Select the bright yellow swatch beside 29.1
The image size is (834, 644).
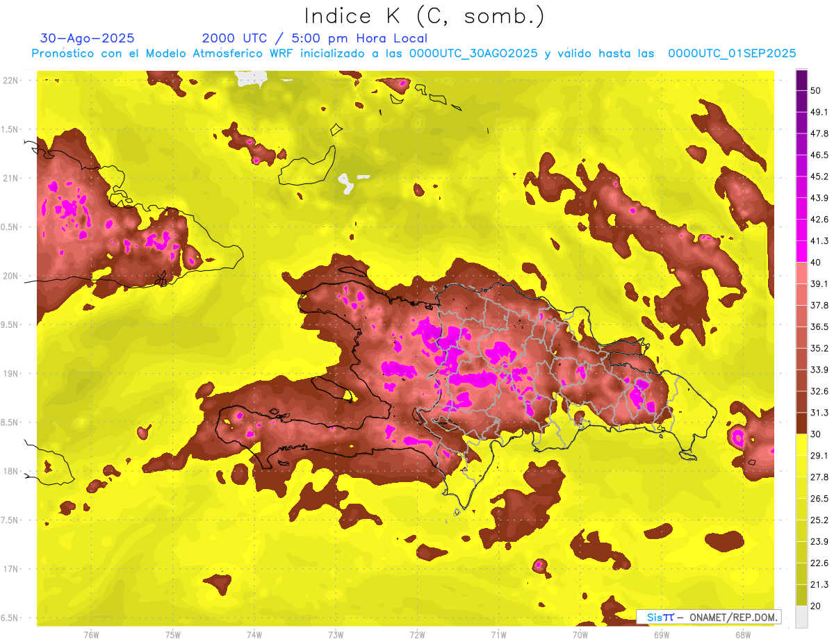tap(801, 445)
